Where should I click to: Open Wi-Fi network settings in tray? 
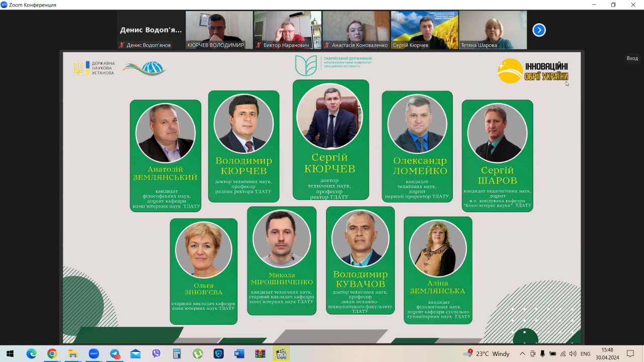coord(563,353)
